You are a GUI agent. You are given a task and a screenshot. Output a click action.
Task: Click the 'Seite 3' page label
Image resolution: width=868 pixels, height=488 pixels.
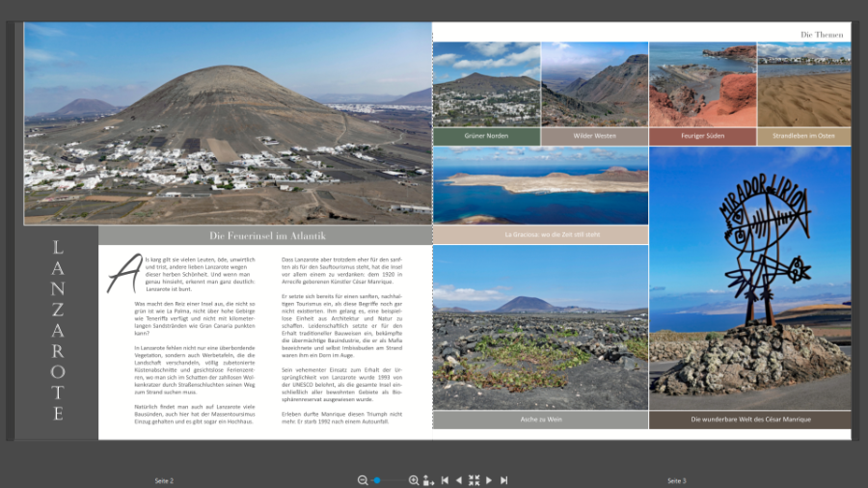tap(676, 481)
